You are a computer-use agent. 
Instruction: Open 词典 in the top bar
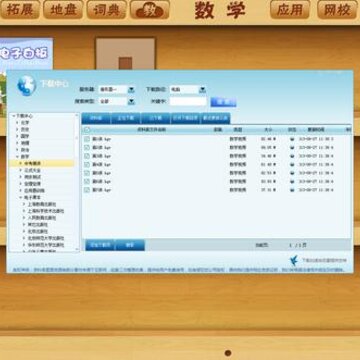(106, 10)
